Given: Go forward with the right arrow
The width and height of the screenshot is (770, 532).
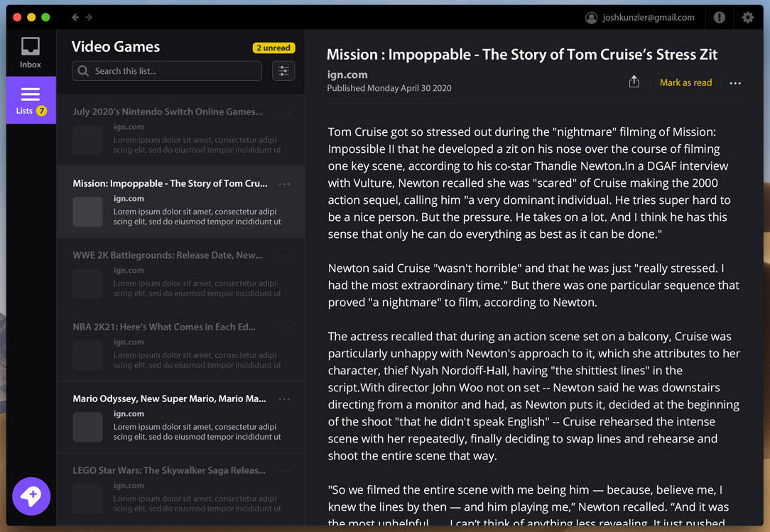Looking at the screenshot, I should 89,17.
